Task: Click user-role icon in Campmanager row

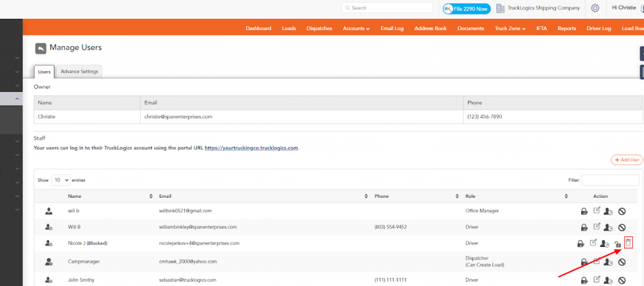Action: tap(608, 261)
